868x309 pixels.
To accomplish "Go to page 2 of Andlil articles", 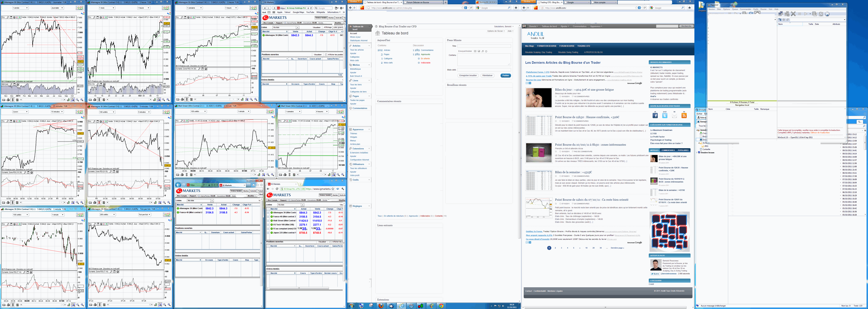I will coord(555,248).
